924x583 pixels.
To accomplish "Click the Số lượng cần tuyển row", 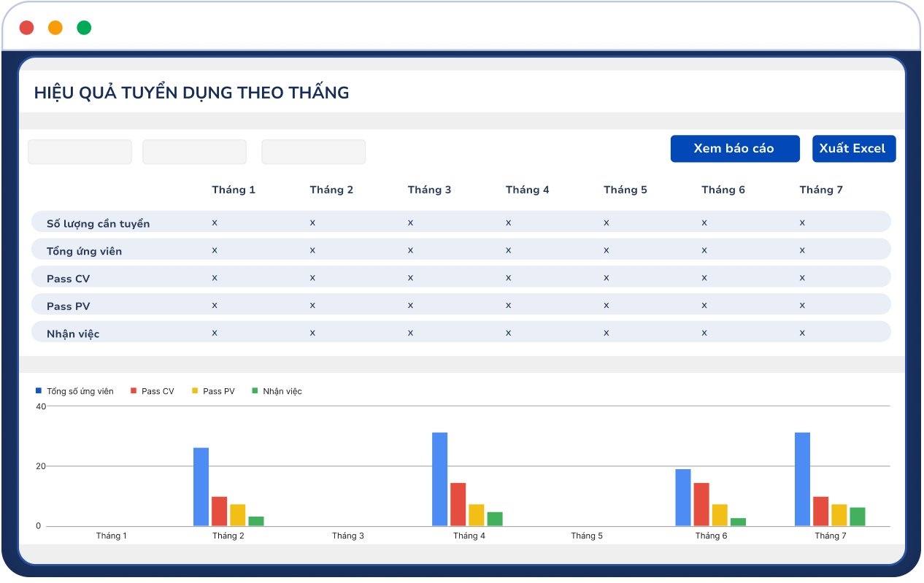I will tap(98, 223).
